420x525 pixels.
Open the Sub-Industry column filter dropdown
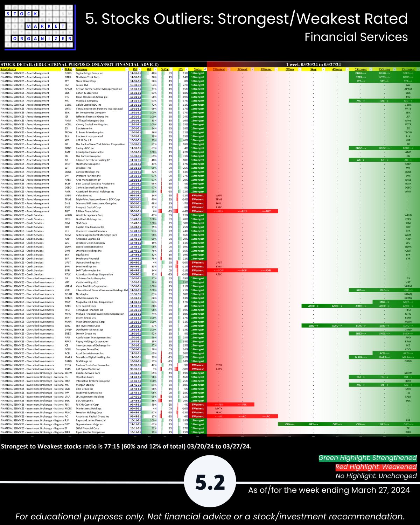[62, 69]
